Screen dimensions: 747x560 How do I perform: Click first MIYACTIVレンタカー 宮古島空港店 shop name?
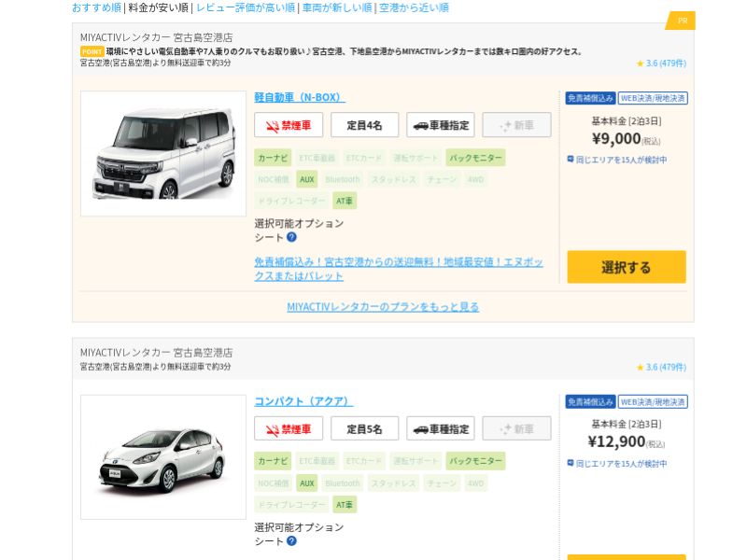156,37
